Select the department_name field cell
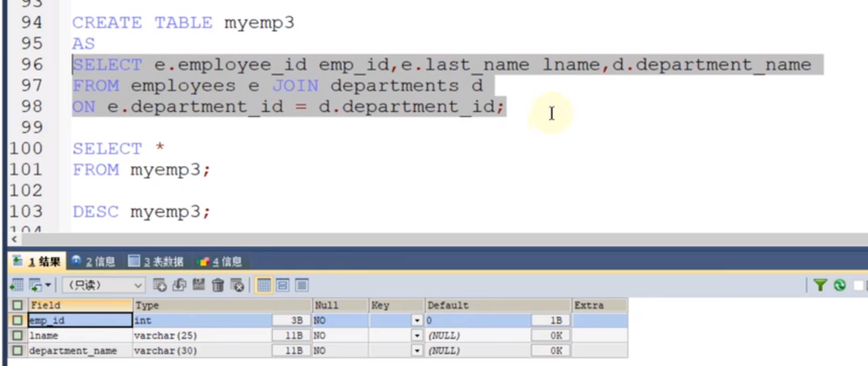The image size is (868, 366). 80,350
